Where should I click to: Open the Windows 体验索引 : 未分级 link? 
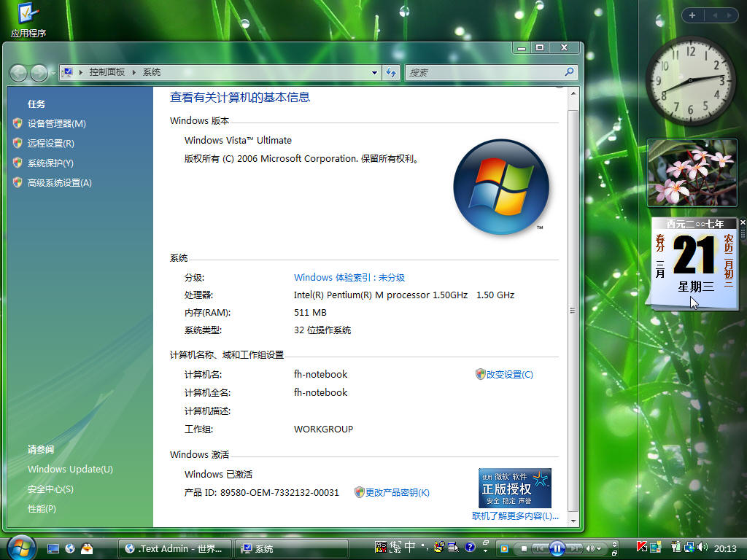point(349,278)
